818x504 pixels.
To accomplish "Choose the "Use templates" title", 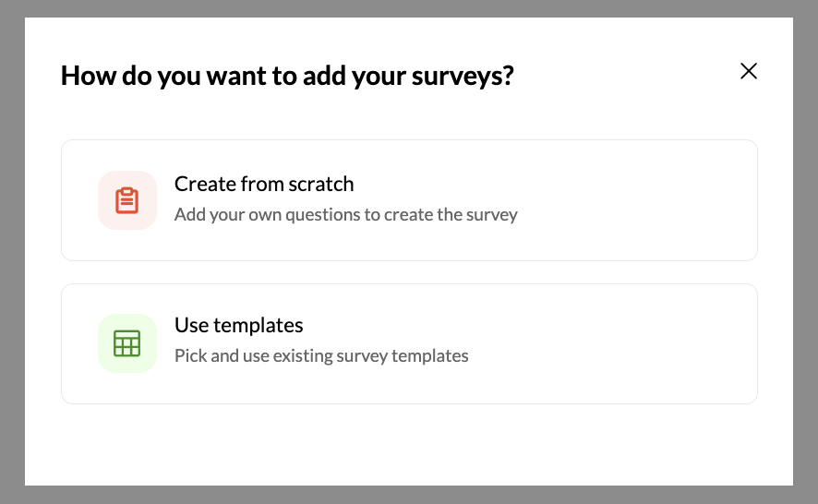I will 238,325.
